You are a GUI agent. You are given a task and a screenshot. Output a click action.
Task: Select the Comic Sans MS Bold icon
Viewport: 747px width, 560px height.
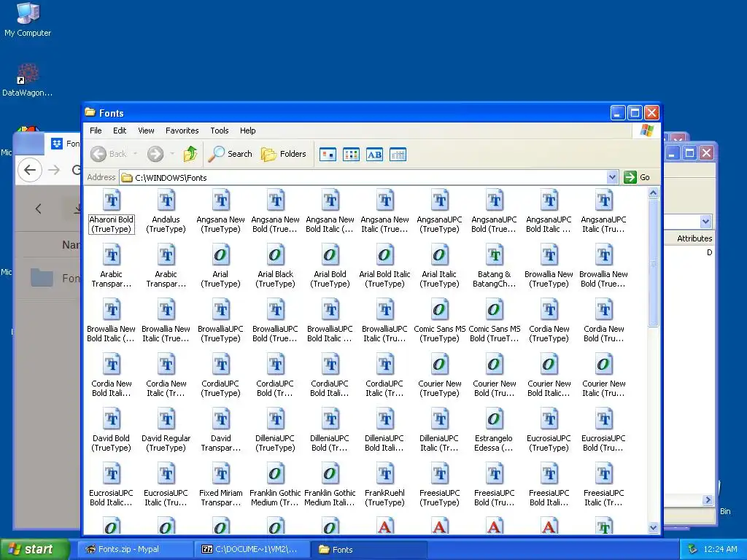pyautogui.click(x=495, y=310)
